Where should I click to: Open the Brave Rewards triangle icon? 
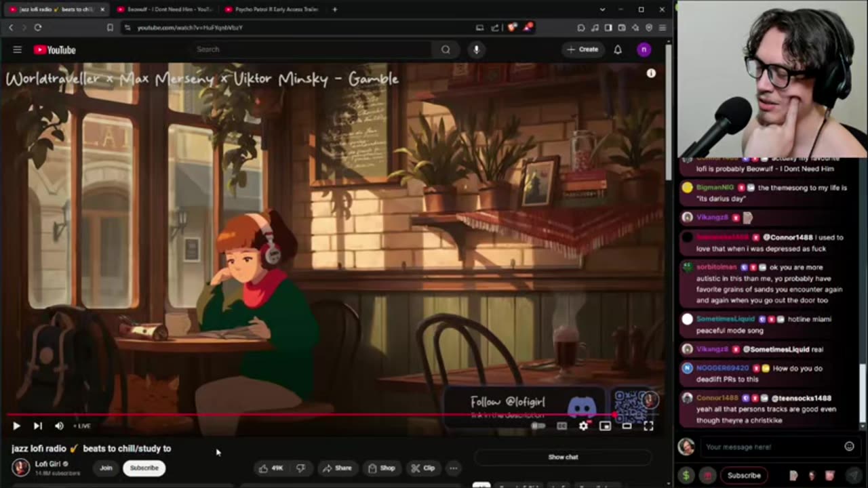point(528,28)
